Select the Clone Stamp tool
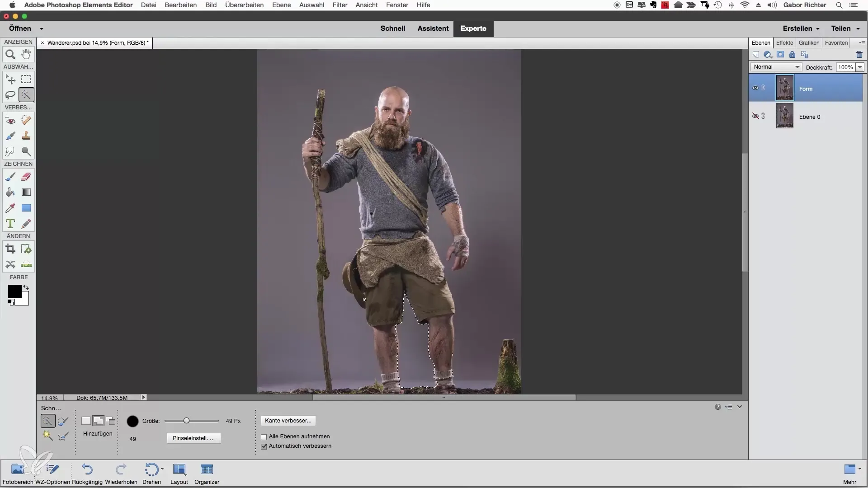868x488 pixels. tap(26, 136)
